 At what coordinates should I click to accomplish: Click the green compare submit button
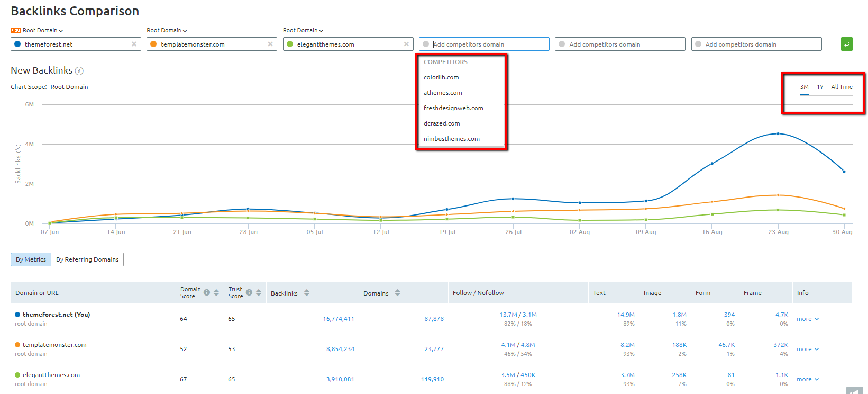(846, 44)
